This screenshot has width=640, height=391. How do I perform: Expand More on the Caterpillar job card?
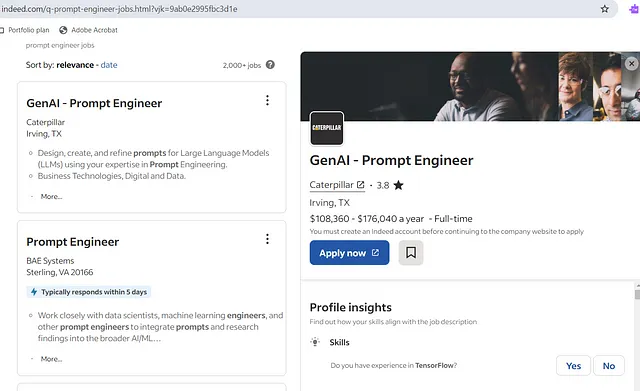[51, 197]
